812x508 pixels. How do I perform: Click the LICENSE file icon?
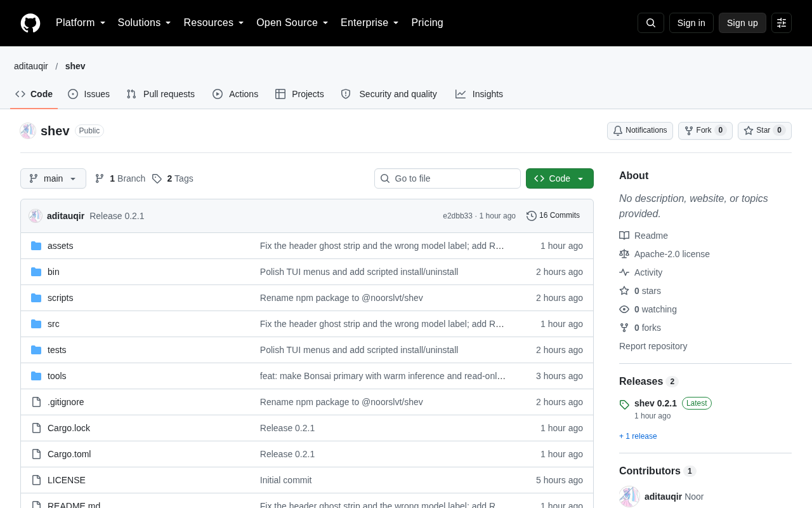(36, 480)
